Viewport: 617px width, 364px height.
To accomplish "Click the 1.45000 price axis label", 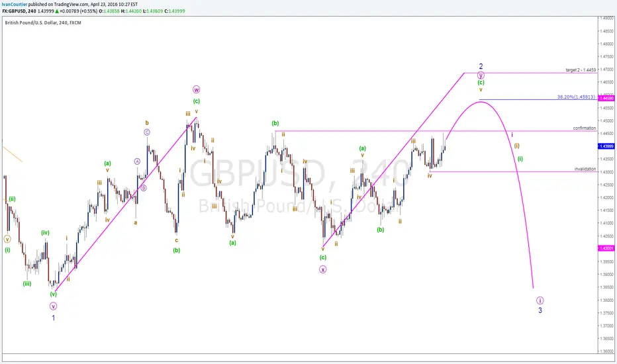I will pos(606,121).
